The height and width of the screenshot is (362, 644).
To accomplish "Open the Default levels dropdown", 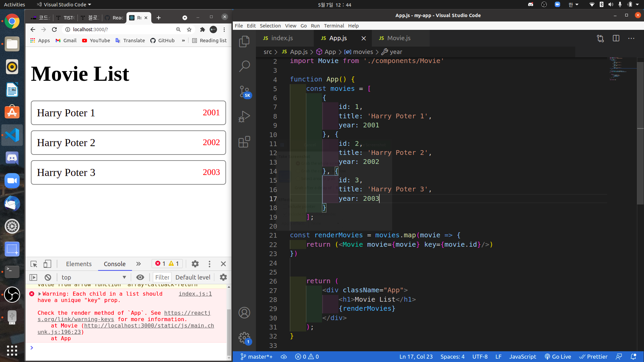I will click(x=193, y=278).
